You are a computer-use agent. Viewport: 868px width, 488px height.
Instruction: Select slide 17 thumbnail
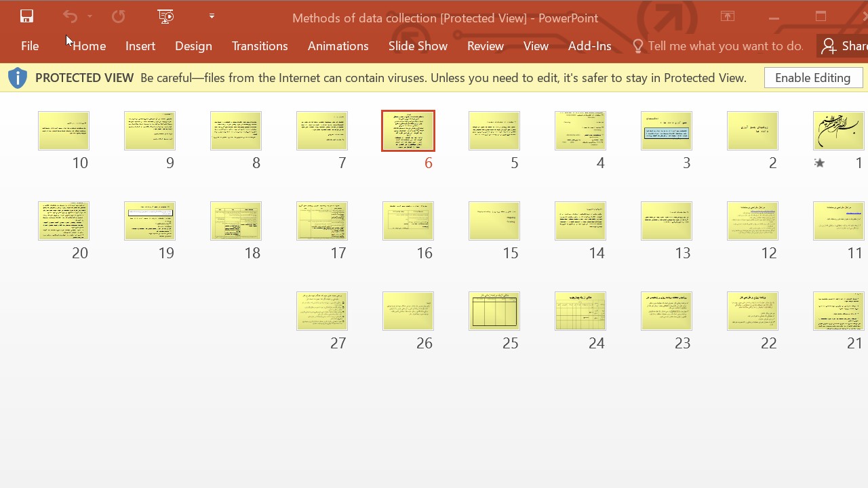322,221
